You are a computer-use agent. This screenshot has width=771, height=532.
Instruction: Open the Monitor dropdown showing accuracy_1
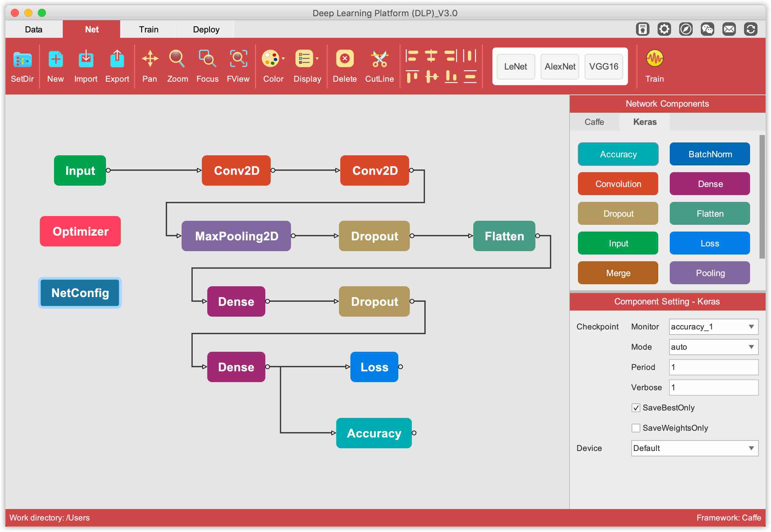tap(713, 327)
